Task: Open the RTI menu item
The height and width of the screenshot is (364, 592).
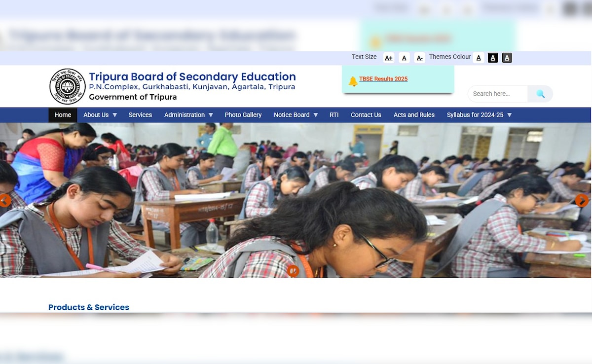Action: point(334,115)
